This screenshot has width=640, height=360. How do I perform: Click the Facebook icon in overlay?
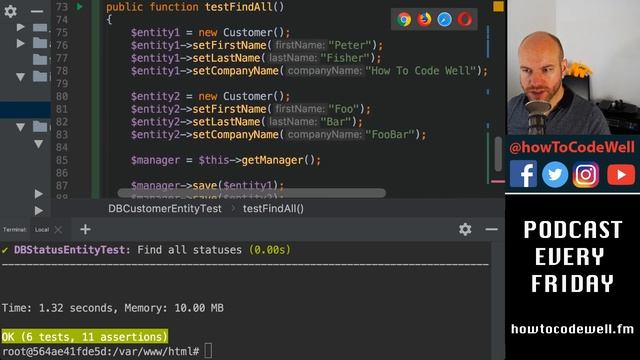523,174
